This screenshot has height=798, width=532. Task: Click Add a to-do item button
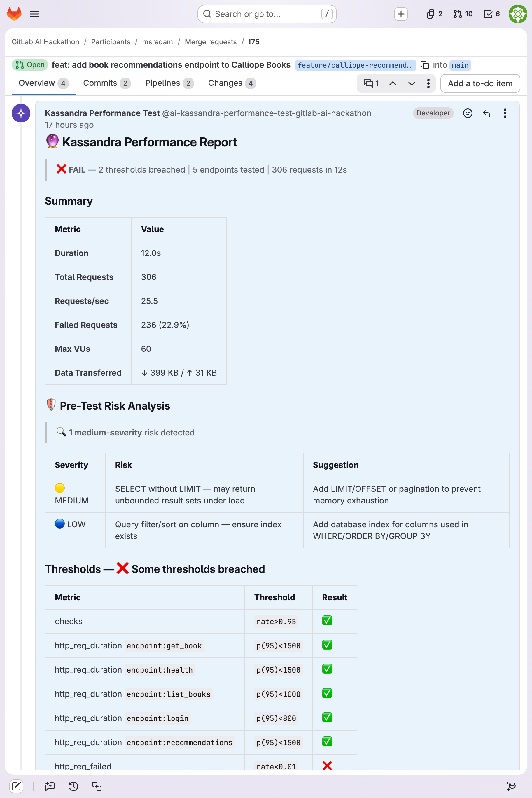(x=480, y=83)
